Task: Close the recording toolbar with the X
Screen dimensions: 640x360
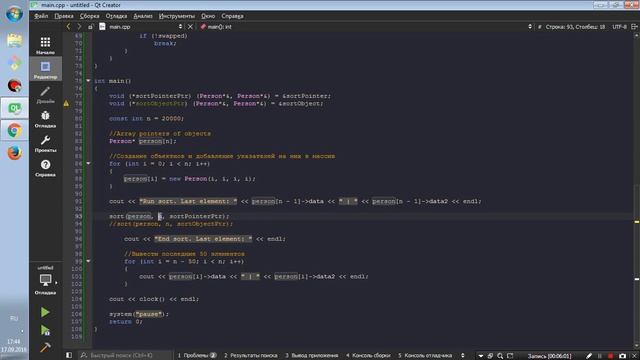Action: pyautogui.click(x=635, y=356)
